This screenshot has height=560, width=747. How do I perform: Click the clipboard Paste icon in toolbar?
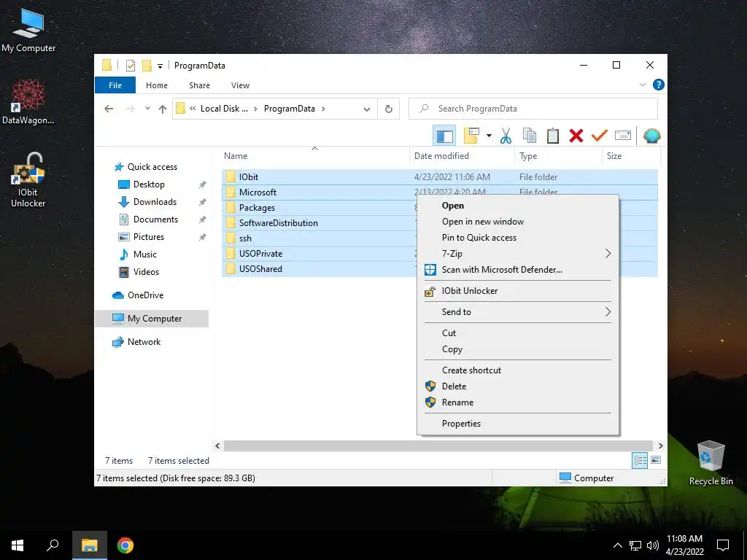pos(553,136)
